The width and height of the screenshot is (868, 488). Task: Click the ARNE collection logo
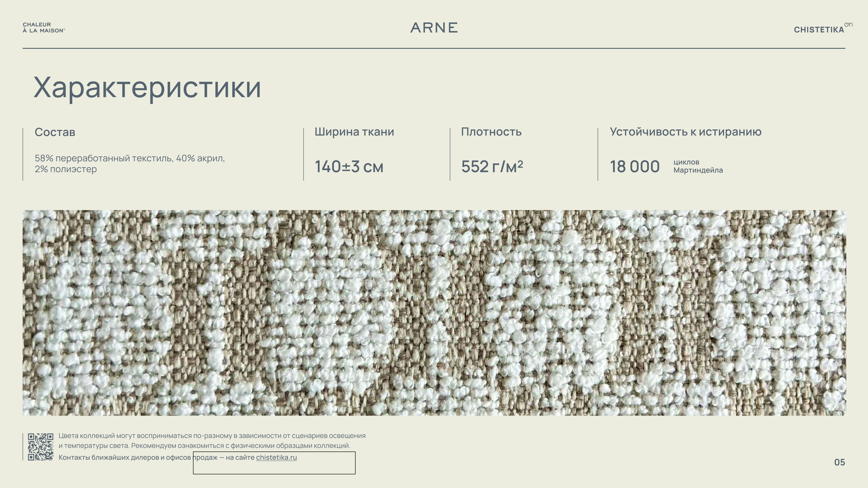434,28
